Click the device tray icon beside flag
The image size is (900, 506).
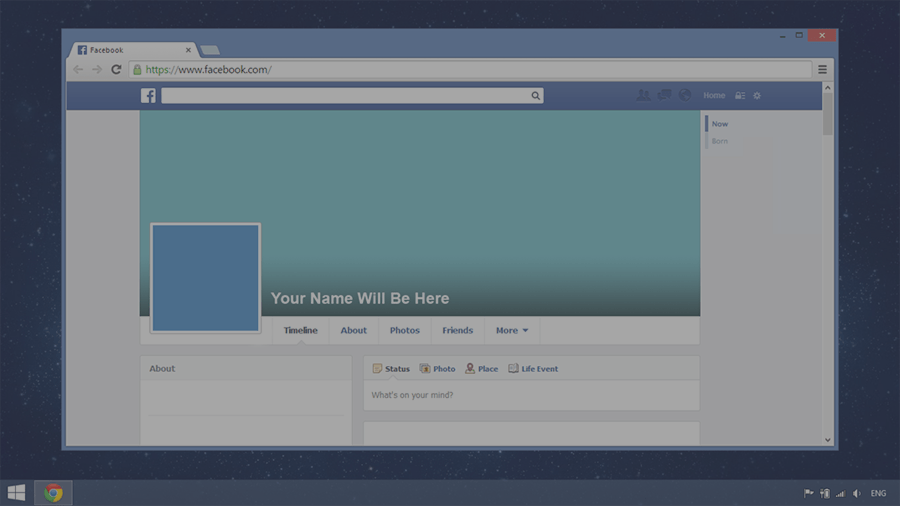tap(825, 493)
